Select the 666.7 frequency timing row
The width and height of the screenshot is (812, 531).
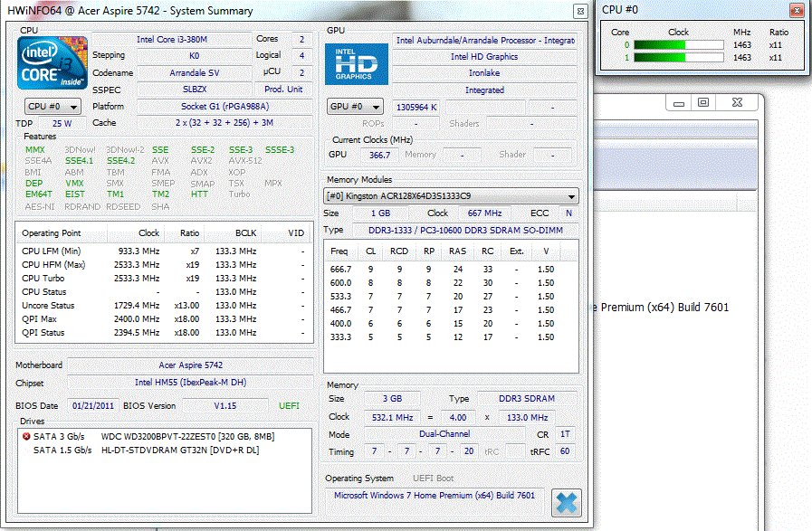(x=451, y=270)
